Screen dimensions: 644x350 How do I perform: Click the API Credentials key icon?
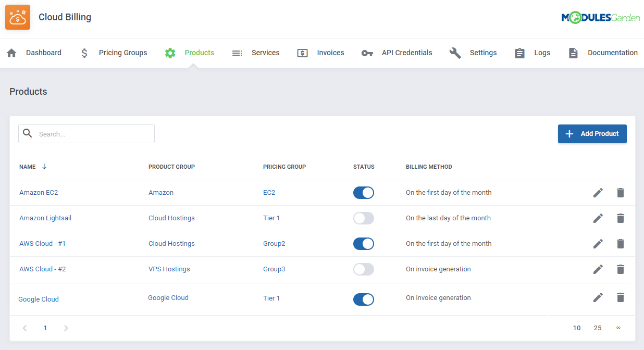pyautogui.click(x=367, y=53)
